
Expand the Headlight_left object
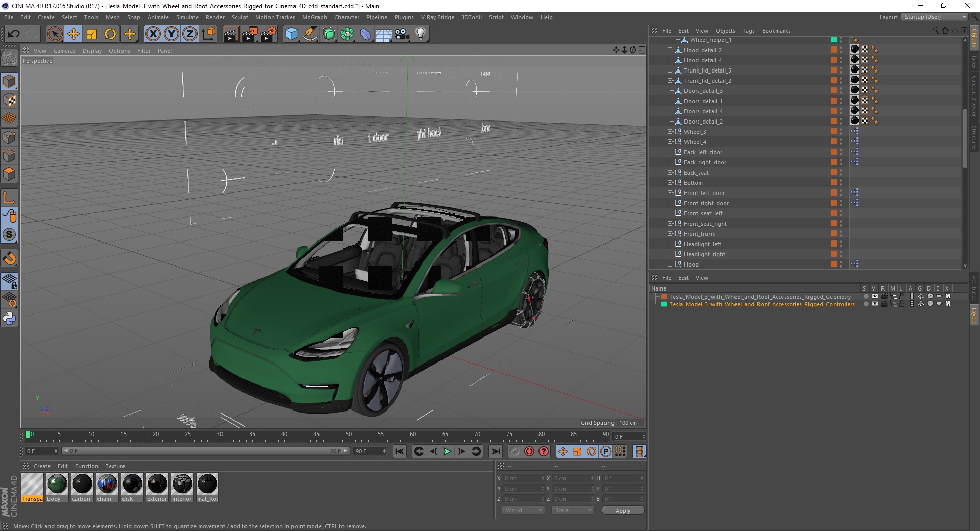pyautogui.click(x=670, y=244)
